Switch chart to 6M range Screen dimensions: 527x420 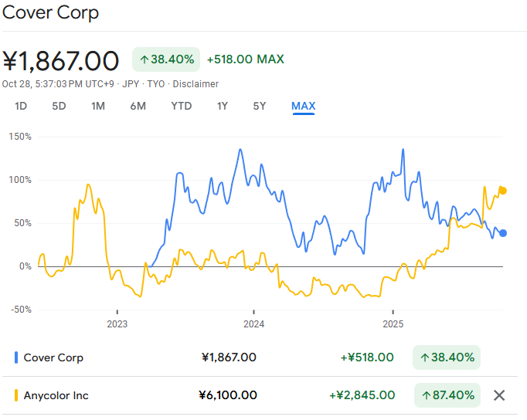138,106
